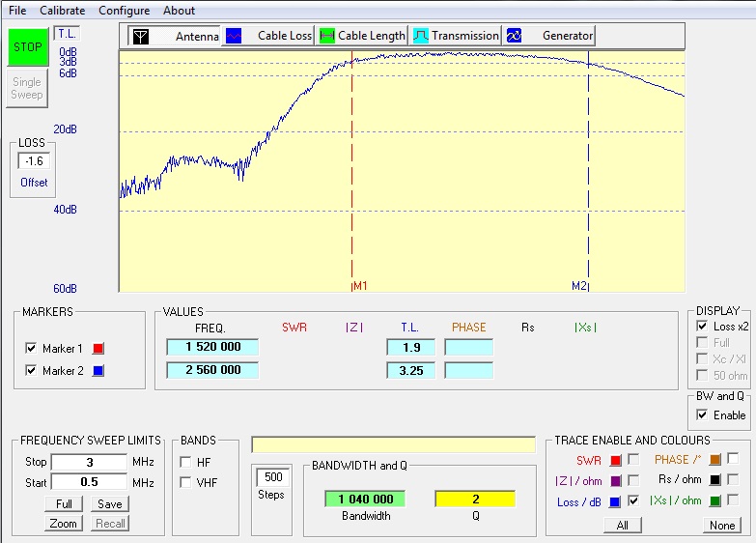756x543 pixels.
Task: Click the red SWR colour swatch
Action: pyautogui.click(x=616, y=460)
